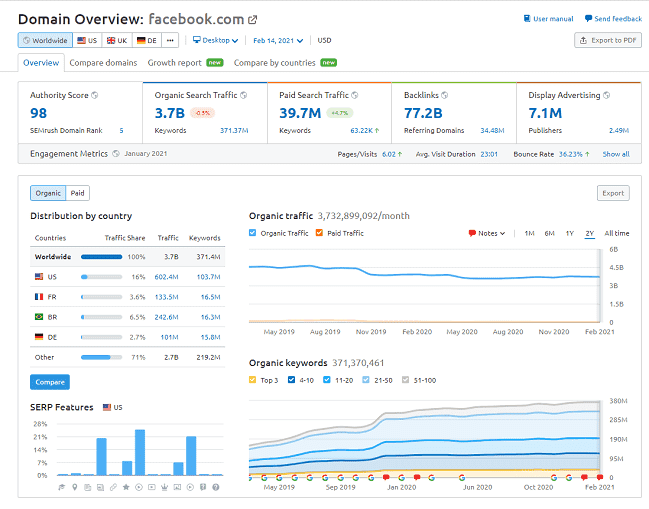The image size is (649, 509).
Task: Click the Export to PDF button
Action: coord(608,40)
